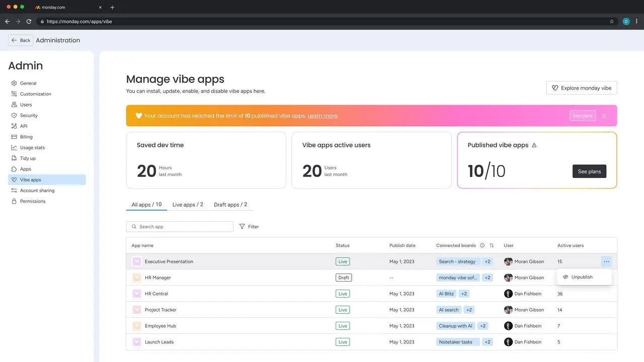Screen dimensions: 644x362
Task: Expand +2 boards next to Cleanup with AI
Action: [x=483, y=326]
